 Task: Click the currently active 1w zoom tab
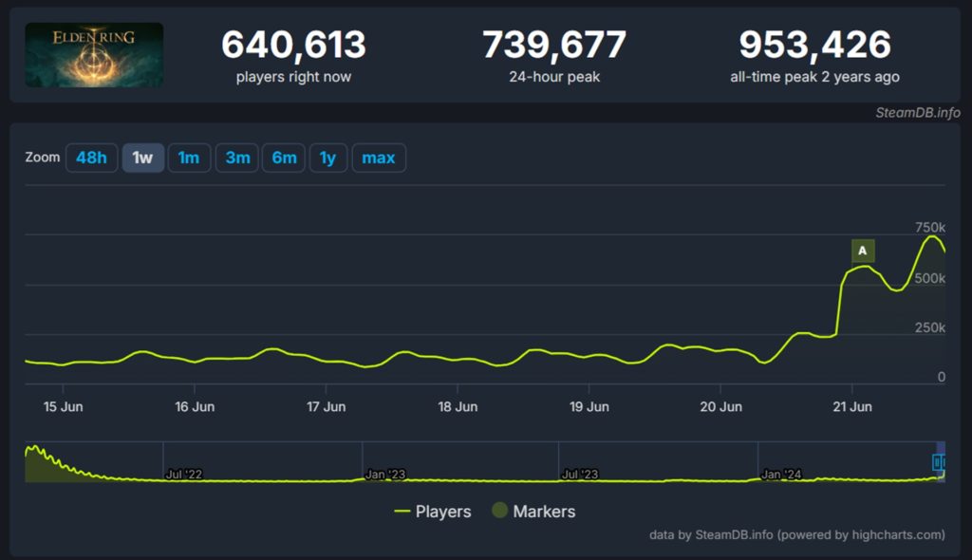tap(140, 158)
